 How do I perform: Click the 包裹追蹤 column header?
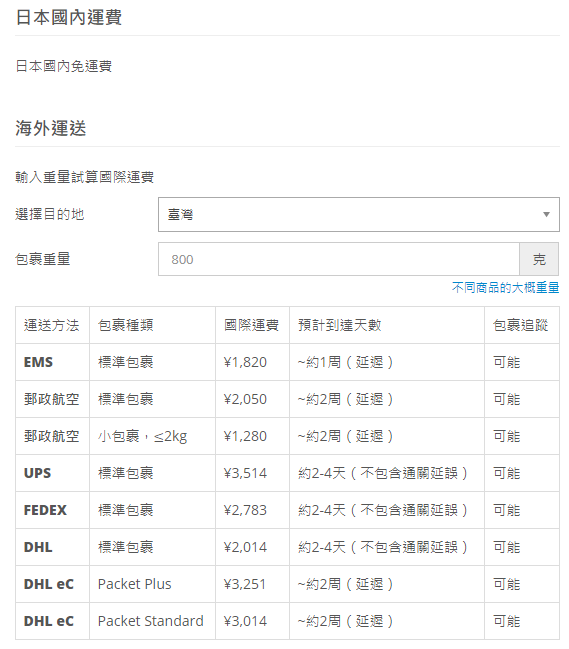pyautogui.click(x=521, y=325)
